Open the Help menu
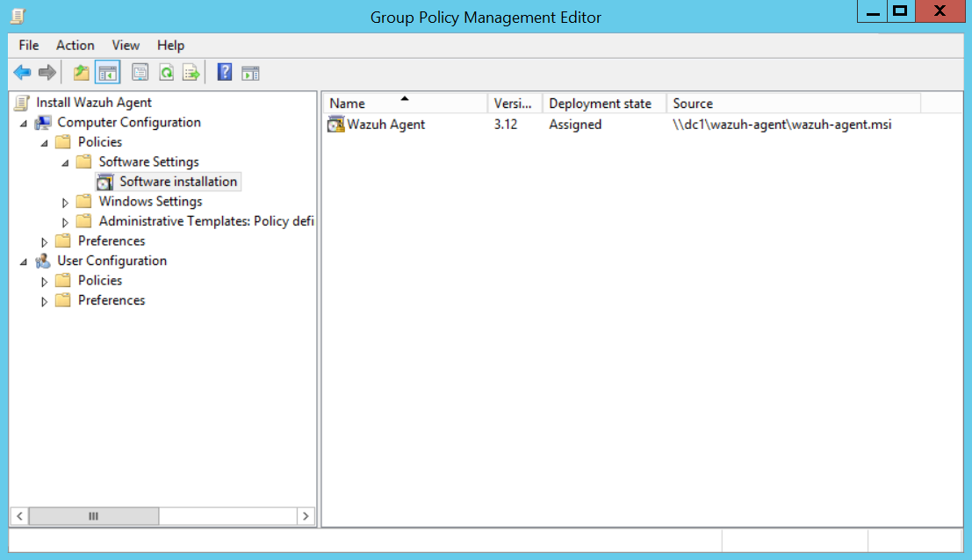Viewport: 972px width, 560px height. coord(170,46)
